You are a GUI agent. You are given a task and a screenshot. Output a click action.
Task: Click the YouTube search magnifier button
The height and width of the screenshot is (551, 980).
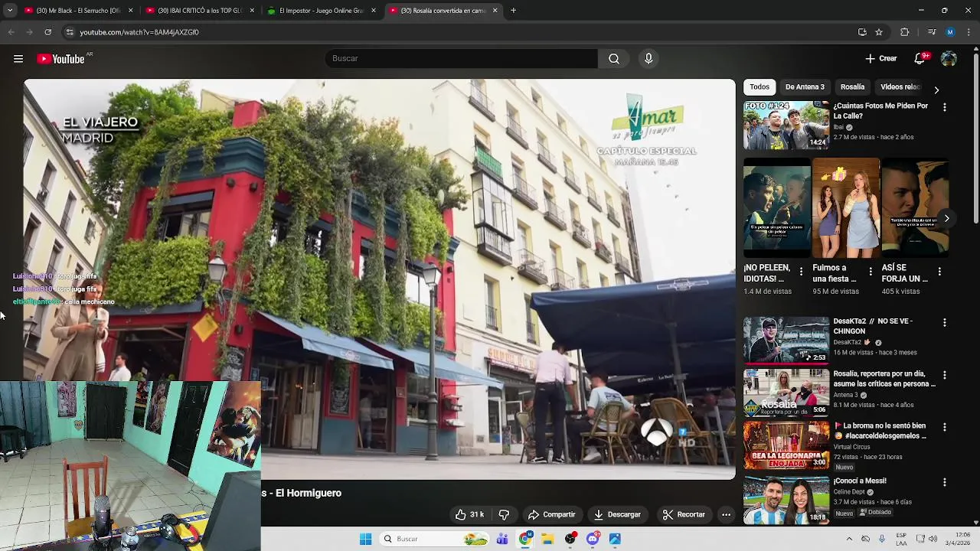point(614,59)
